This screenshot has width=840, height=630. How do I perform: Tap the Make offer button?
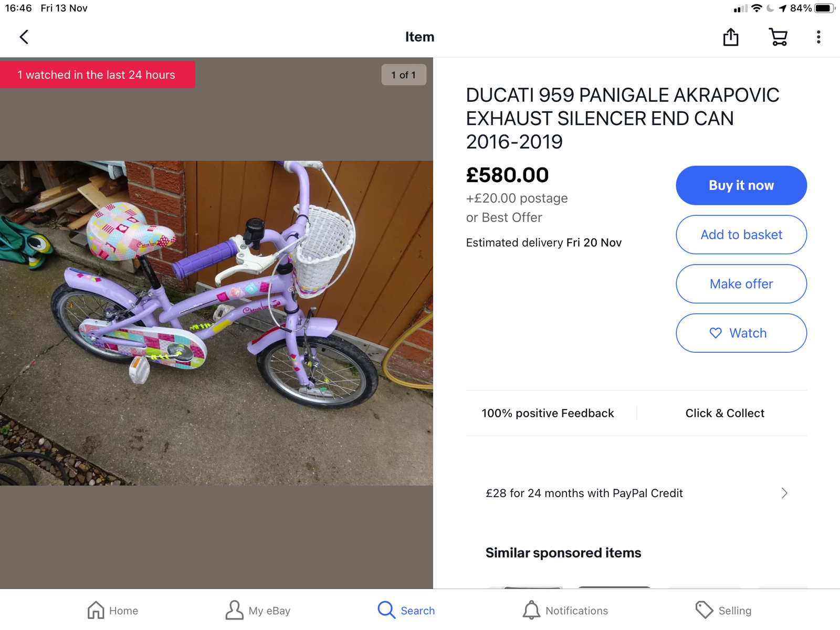(x=741, y=284)
